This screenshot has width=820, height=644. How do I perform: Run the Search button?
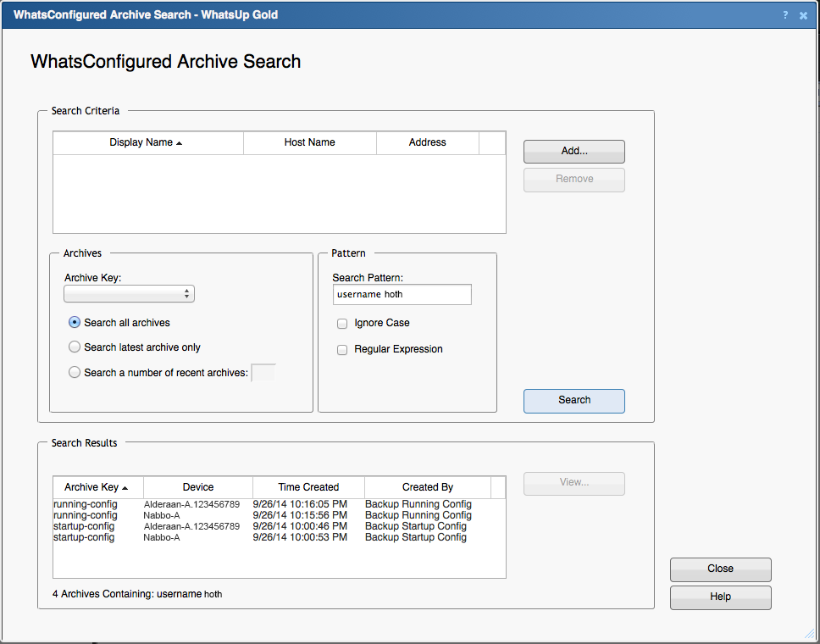(574, 401)
